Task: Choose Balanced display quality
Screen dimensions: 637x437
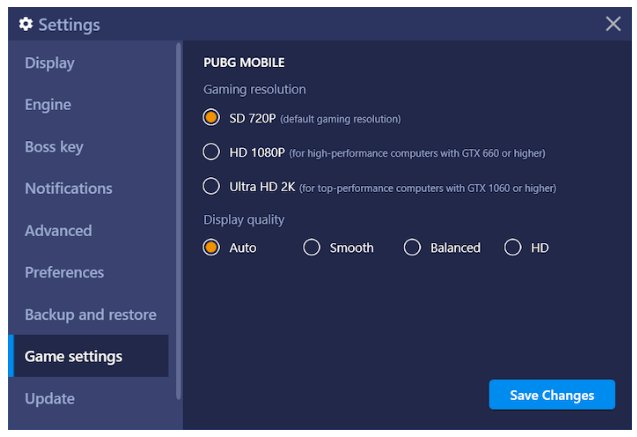Action: pyautogui.click(x=412, y=247)
